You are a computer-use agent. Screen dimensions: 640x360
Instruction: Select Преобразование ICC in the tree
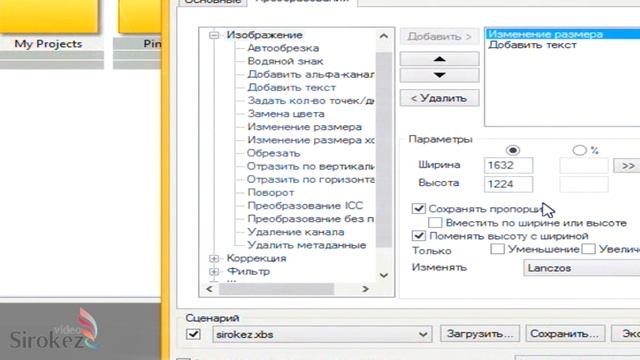[305, 206]
